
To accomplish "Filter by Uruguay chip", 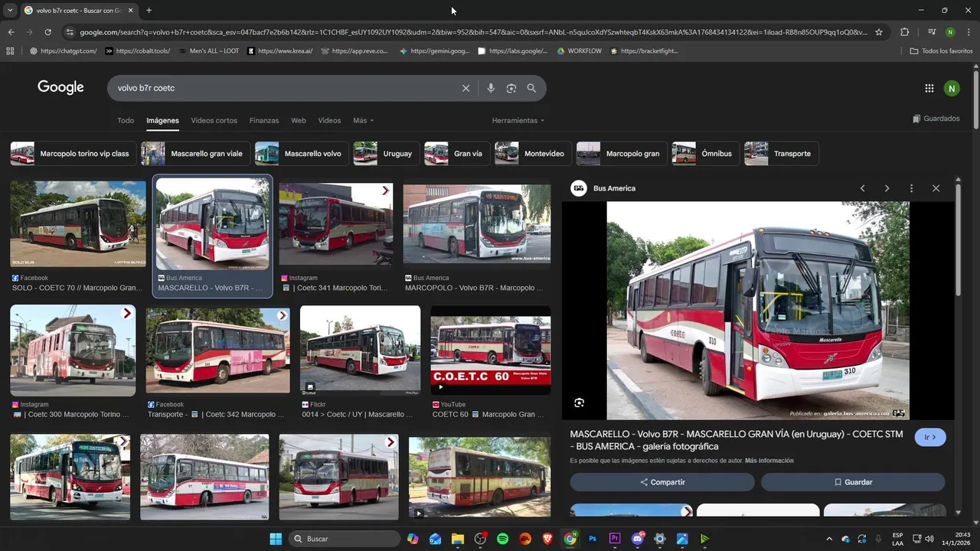I will (386, 154).
